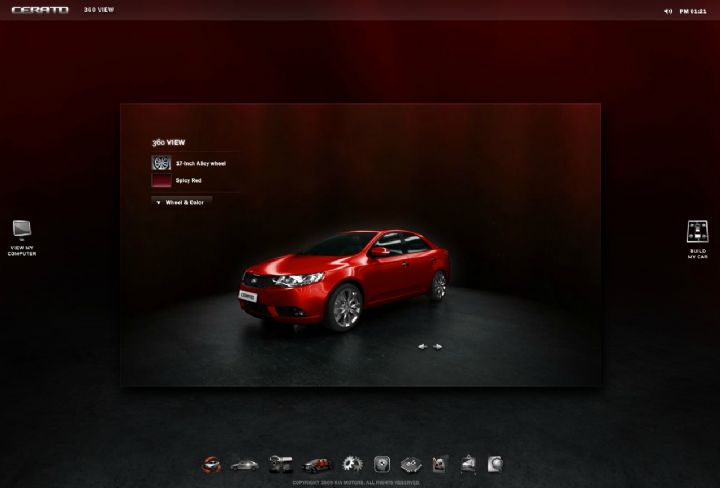This screenshot has width=720, height=488.
Task: Open the silver car exterior dock icon
Action: pos(245,466)
